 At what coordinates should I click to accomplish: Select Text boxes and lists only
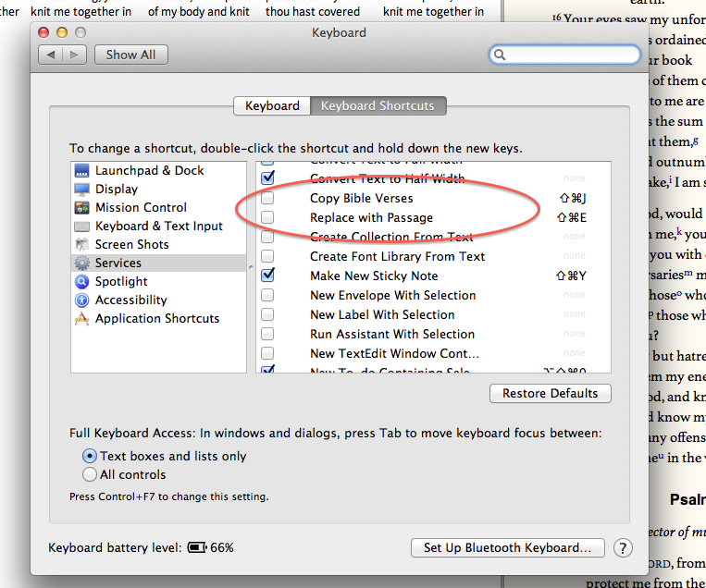[90, 456]
